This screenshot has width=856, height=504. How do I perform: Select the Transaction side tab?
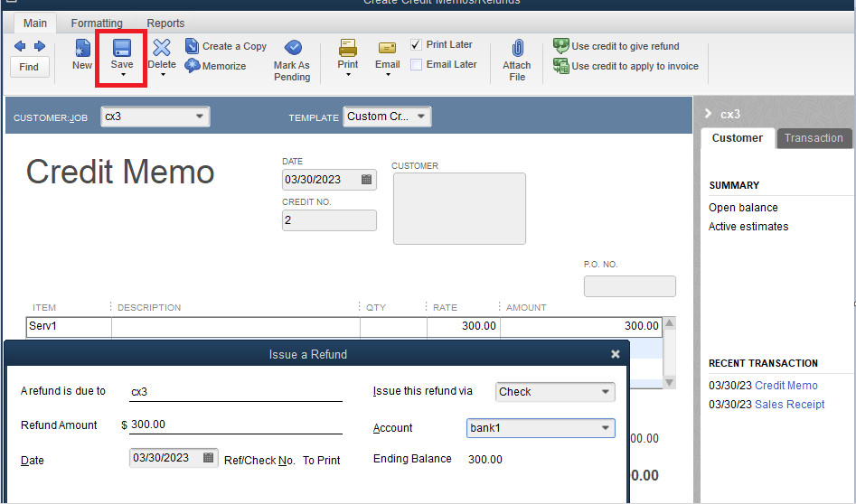[x=814, y=138]
